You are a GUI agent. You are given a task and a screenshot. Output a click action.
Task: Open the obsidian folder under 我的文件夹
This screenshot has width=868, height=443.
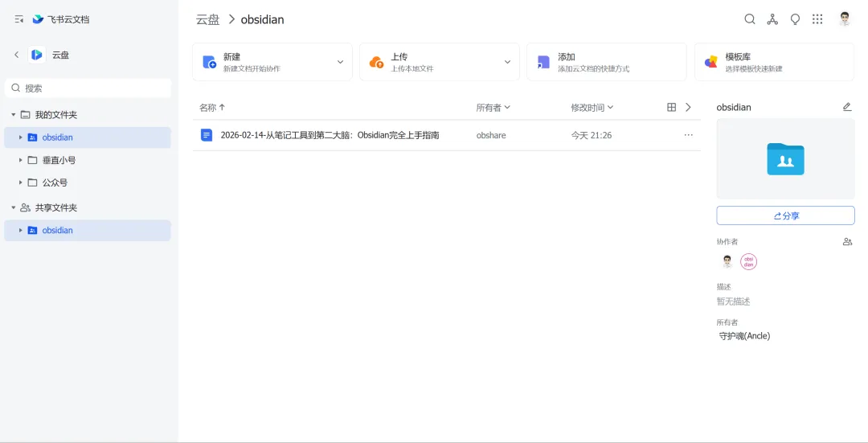click(x=88, y=137)
